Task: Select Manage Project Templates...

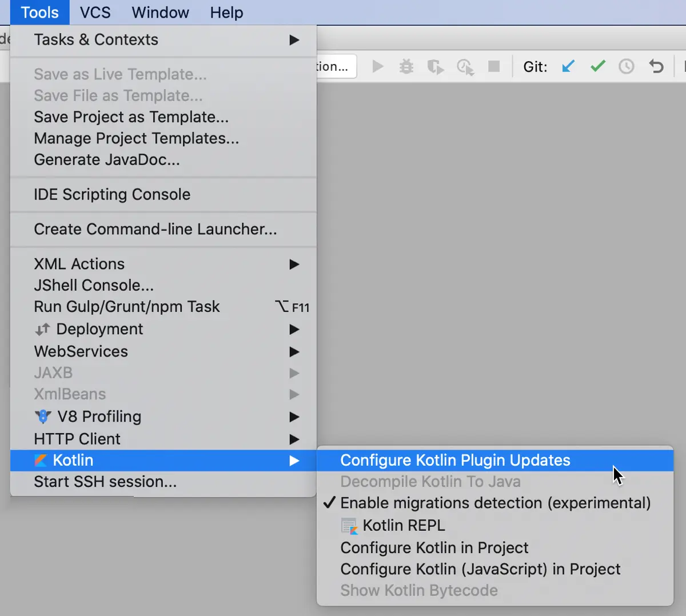Action: [x=163, y=138]
